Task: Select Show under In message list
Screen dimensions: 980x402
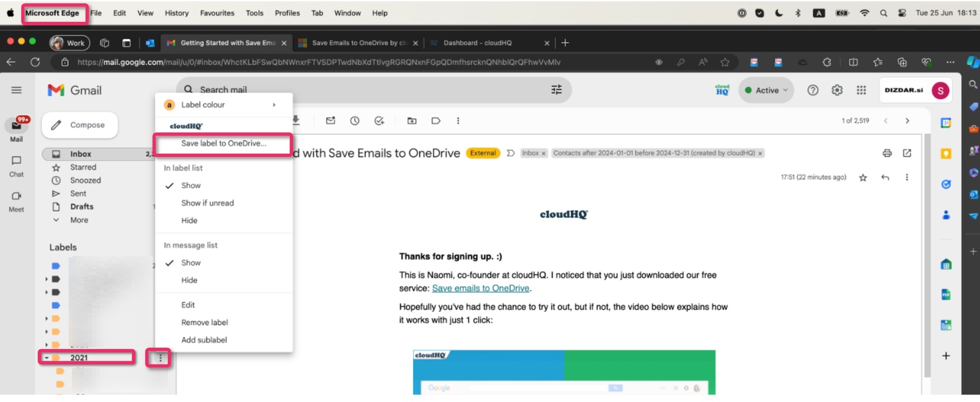Action: coord(224,263)
